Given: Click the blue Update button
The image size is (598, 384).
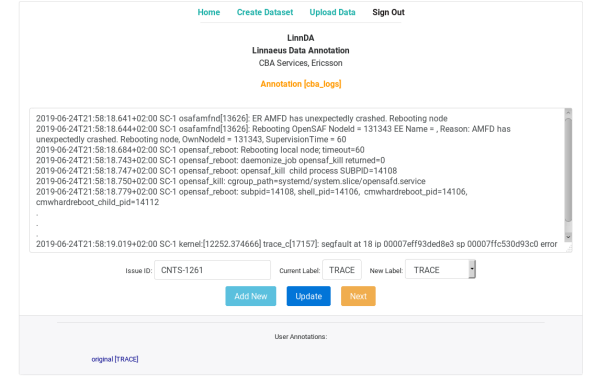Looking at the screenshot, I should pos(309,296).
